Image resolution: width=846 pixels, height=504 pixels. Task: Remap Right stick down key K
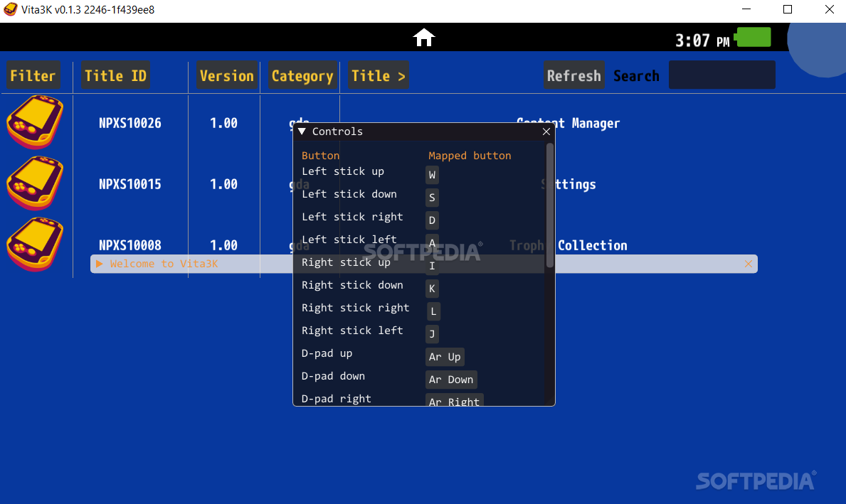(432, 289)
